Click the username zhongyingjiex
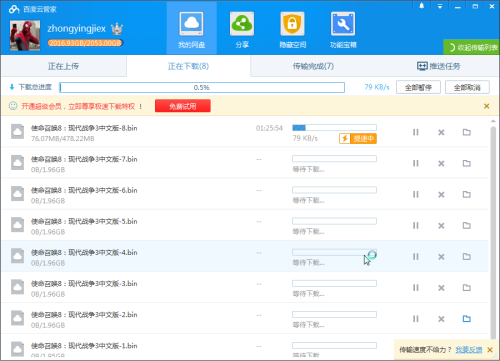500x361 pixels. click(x=76, y=29)
